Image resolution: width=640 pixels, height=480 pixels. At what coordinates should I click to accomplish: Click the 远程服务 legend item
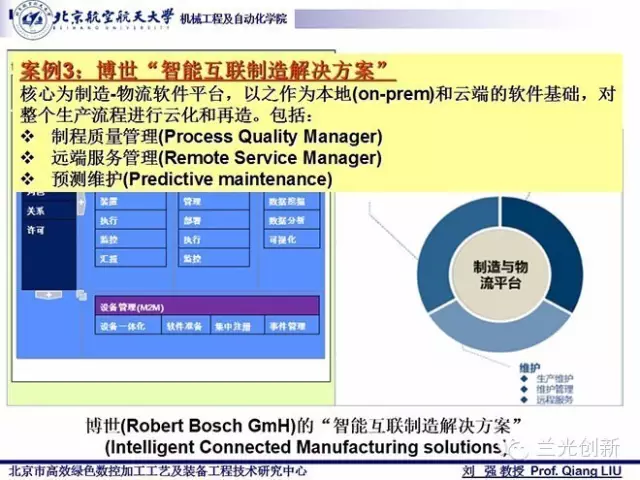[x=554, y=400]
